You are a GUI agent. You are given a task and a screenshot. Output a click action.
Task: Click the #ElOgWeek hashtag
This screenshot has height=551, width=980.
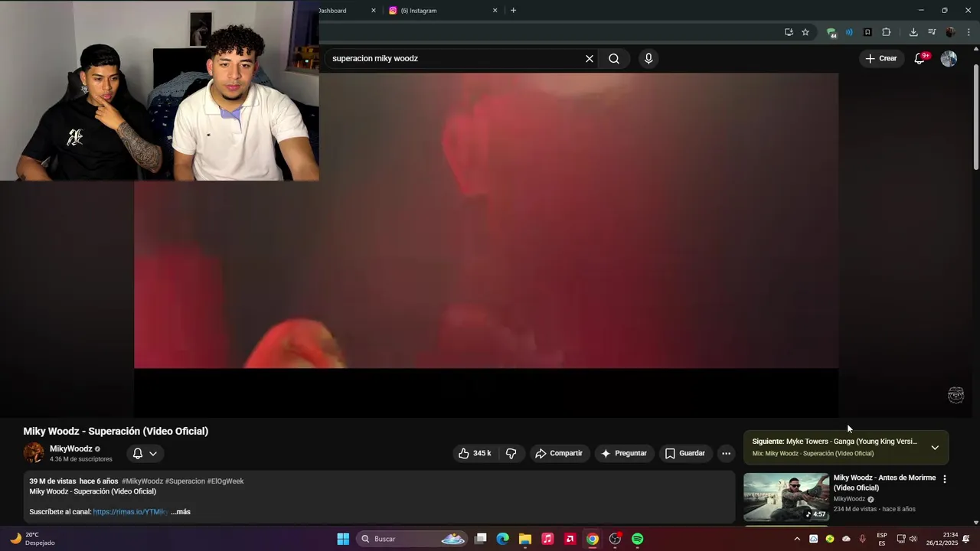point(225,481)
